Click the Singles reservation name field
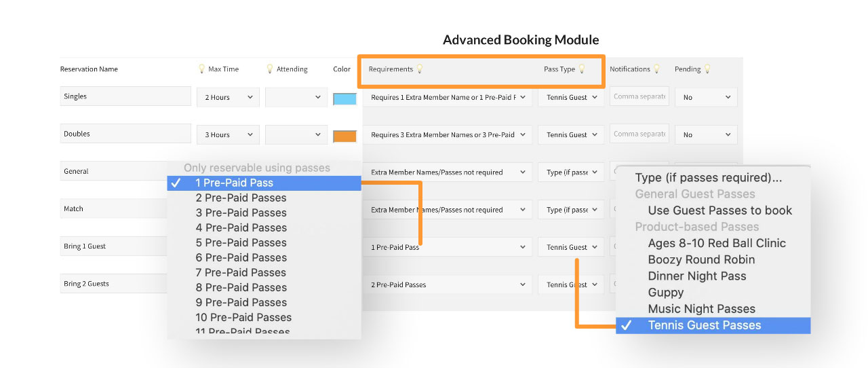This screenshot has width=868, height=368. click(x=125, y=96)
